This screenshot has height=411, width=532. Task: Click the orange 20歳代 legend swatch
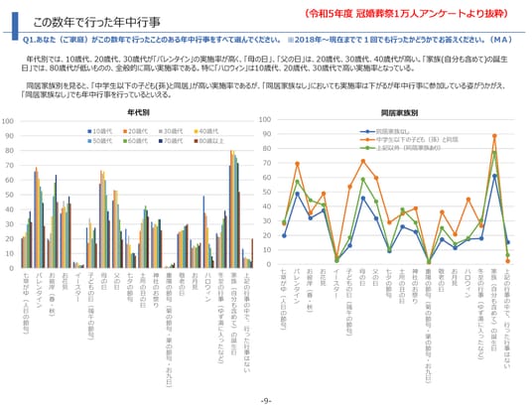tap(125, 131)
